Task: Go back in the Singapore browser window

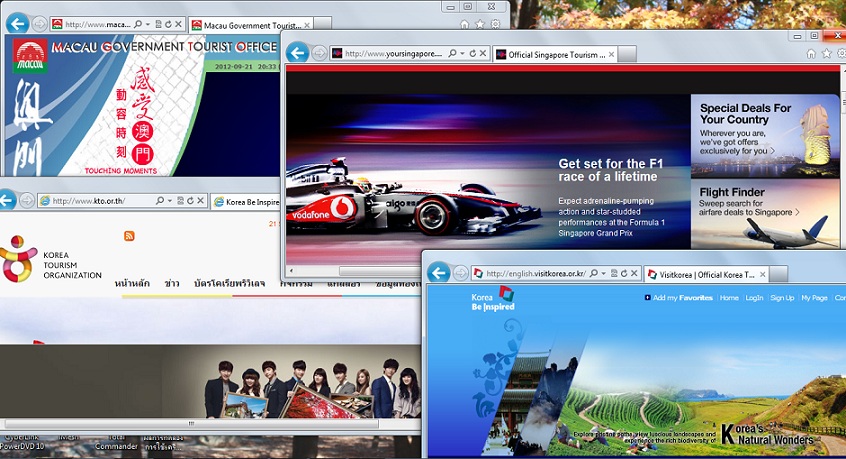Action: pos(297,53)
